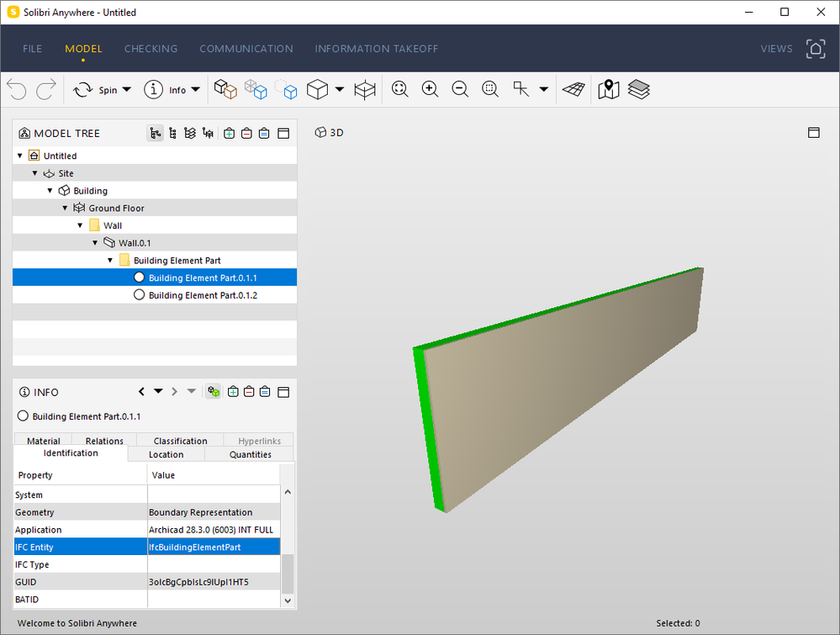Open the CHECKING menu tab
This screenshot has width=840, height=635.
coord(151,49)
